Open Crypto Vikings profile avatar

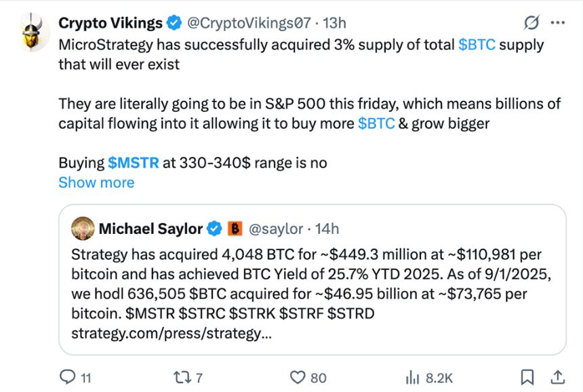coord(31,32)
